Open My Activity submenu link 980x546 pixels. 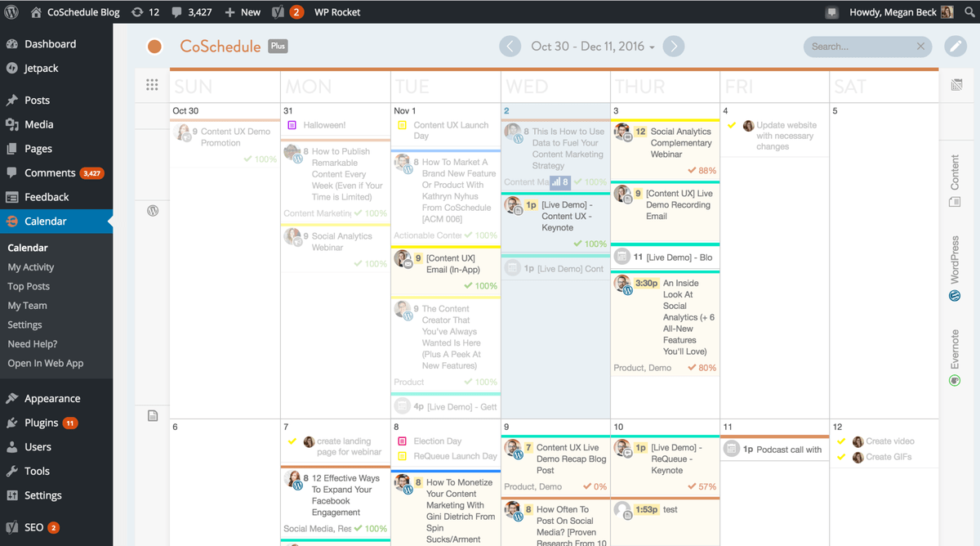coord(31,267)
